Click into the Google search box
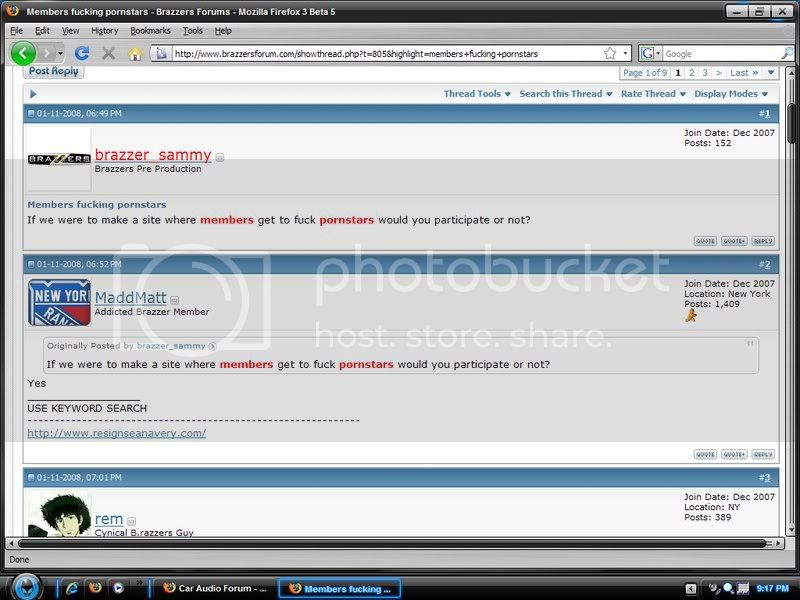800x600 pixels. coord(721,54)
